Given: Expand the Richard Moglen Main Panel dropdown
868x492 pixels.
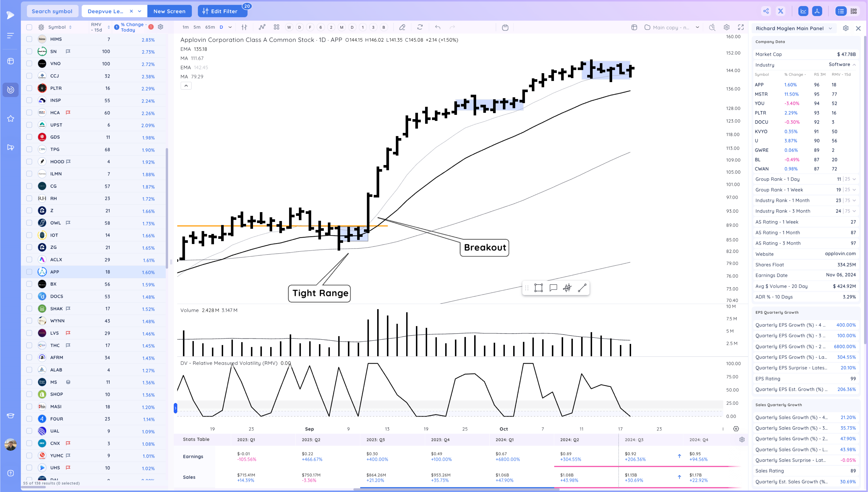Looking at the screenshot, I should pos(830,28).
